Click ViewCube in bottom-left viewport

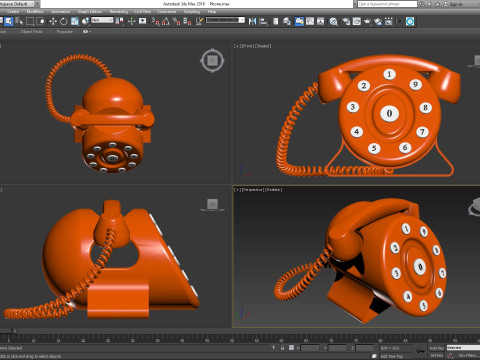212,204
